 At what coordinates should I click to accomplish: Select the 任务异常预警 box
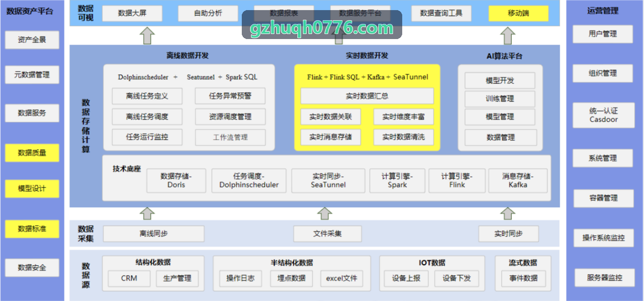pyautogui.click(x=230, y=96)
